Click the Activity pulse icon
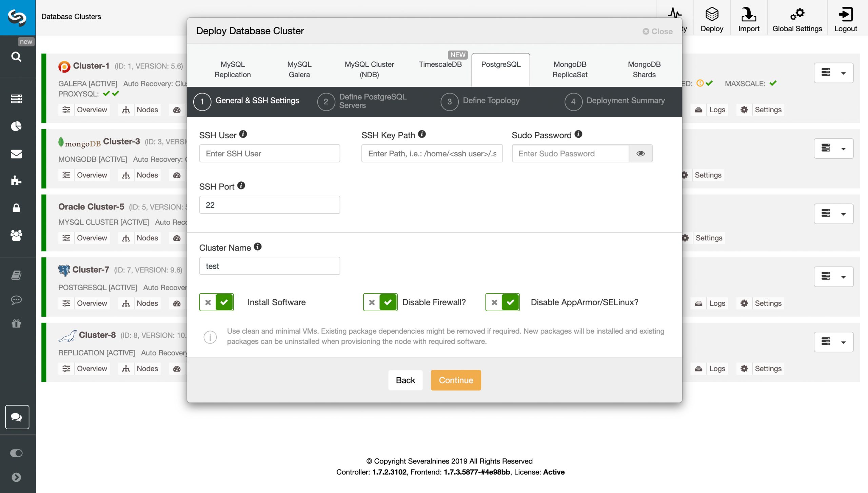 (675, 14)
